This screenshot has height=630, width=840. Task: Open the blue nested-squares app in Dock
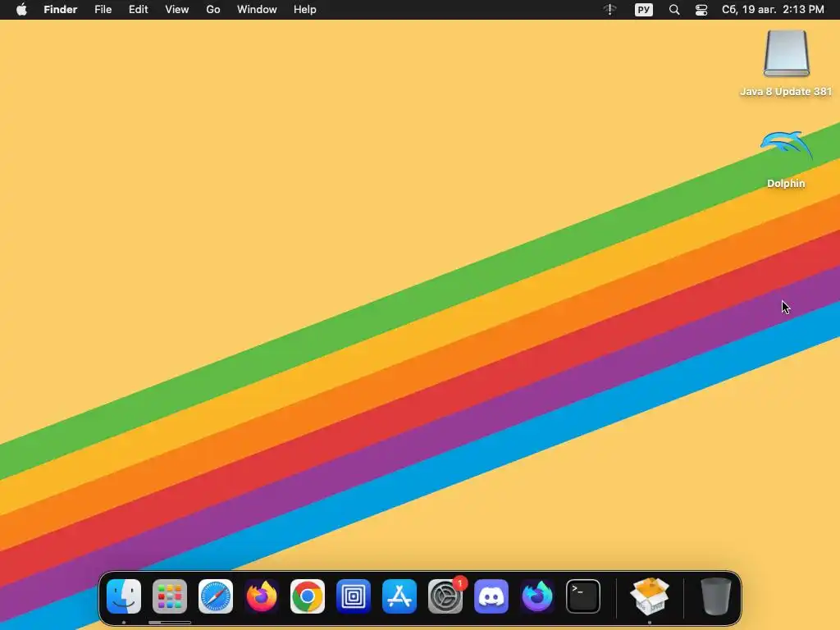(x=354, y=596)
